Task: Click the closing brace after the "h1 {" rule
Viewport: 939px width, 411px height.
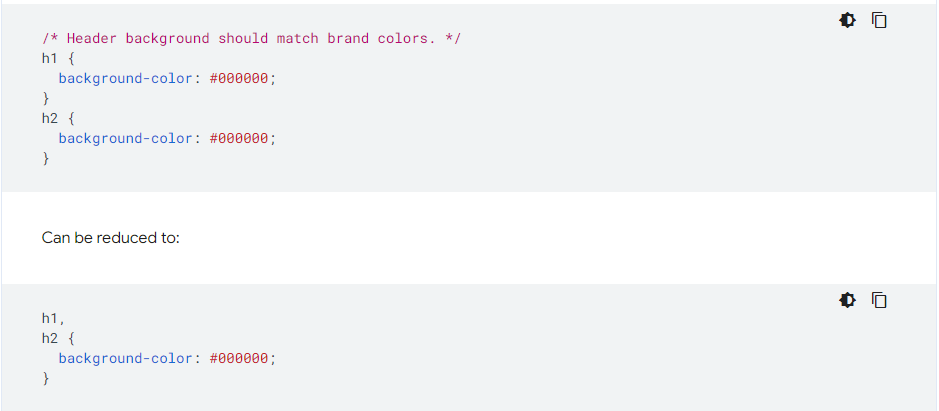Action: (46, 98)
